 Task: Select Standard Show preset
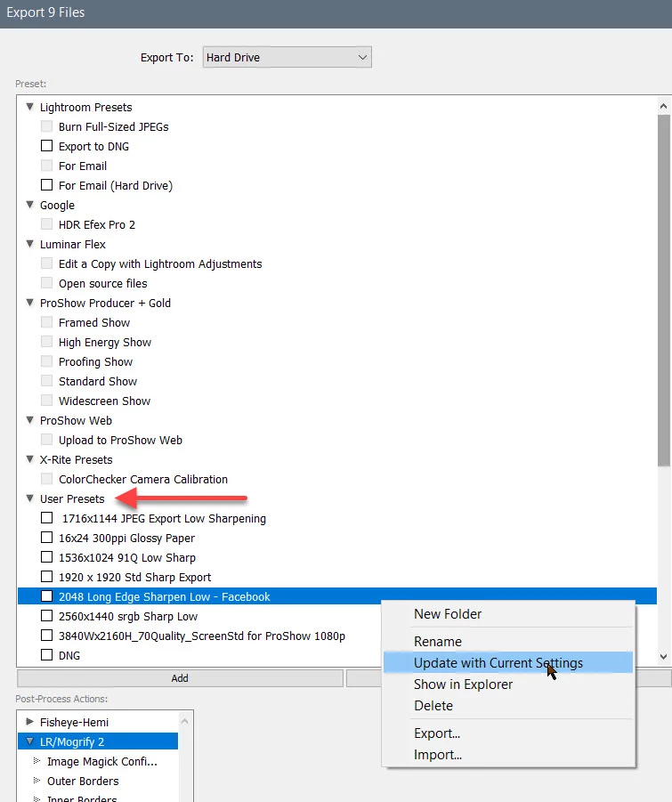(x=98, y=382)
